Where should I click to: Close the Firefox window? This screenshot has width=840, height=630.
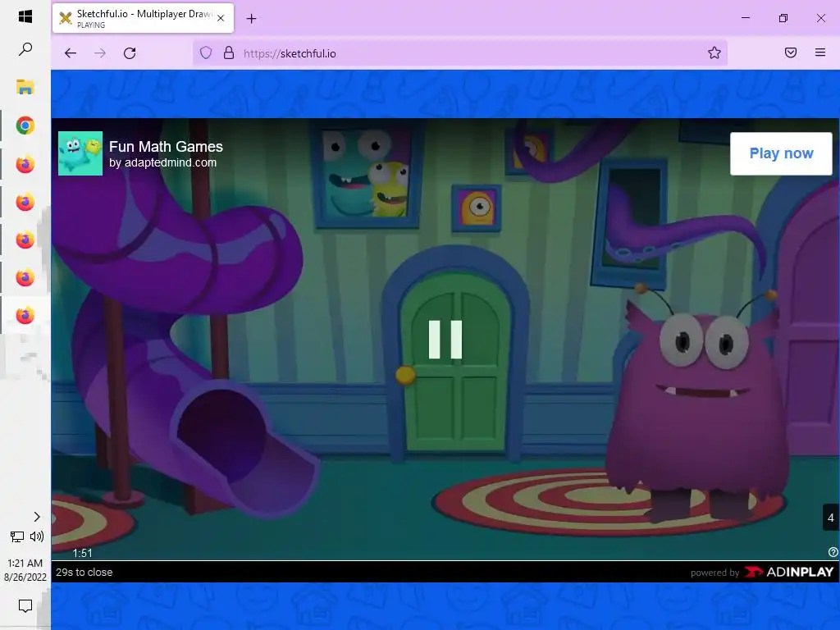[820, 18]
